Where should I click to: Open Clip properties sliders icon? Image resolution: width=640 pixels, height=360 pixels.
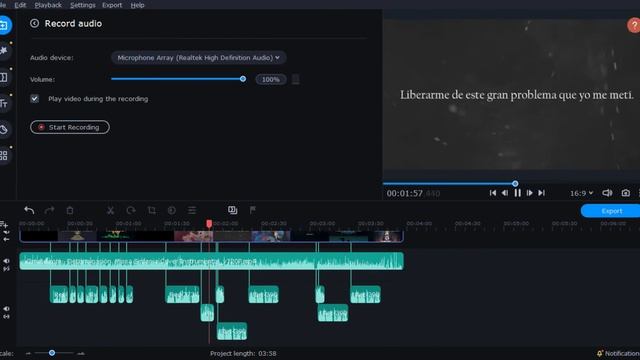click(x=192, y=210)
